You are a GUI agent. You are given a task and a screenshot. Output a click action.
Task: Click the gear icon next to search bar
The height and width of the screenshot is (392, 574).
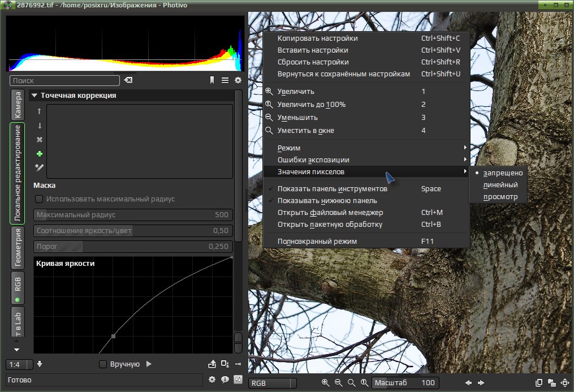tap(238, 80)
